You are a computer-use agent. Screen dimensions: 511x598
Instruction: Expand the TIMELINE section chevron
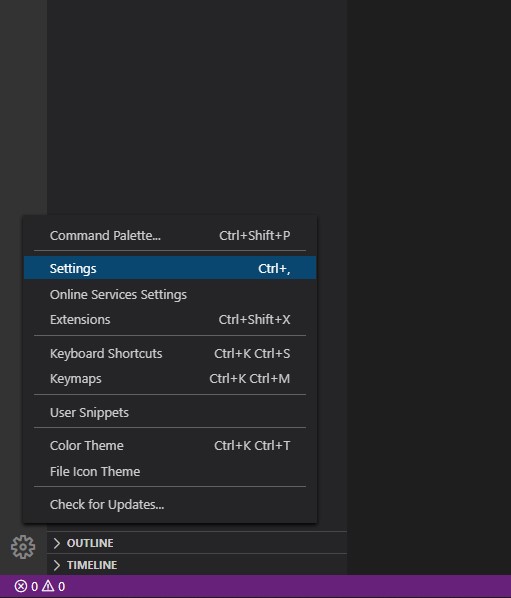(x=57, y=565)
